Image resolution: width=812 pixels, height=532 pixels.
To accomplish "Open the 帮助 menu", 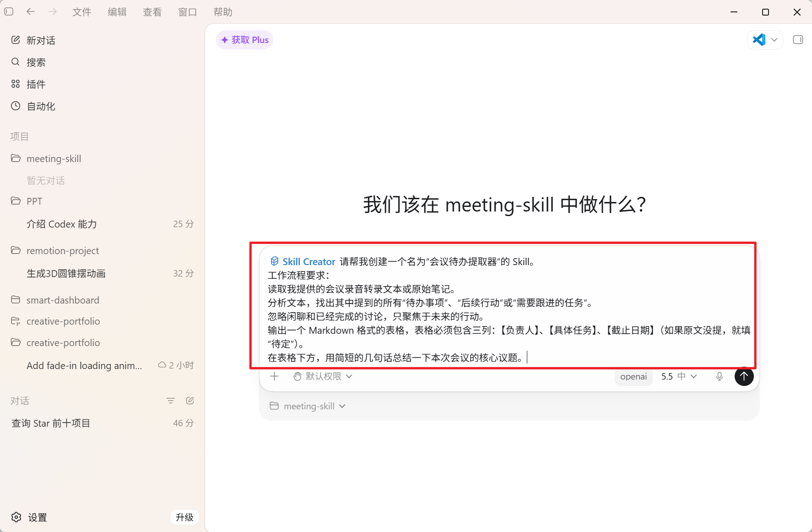I will coord(223,12).
